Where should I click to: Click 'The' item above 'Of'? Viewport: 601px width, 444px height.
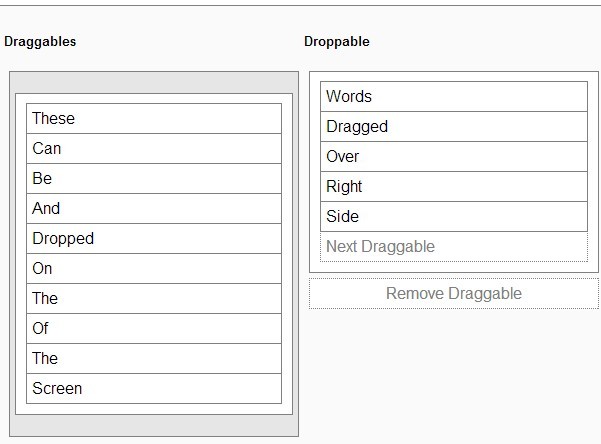click(x=153, y=298)
